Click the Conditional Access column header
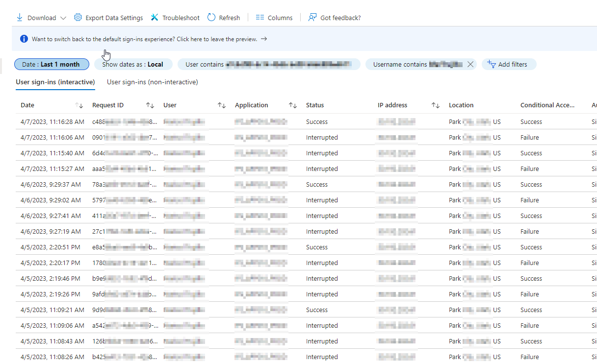Viewport: 597px width, 364px height. 547,105
